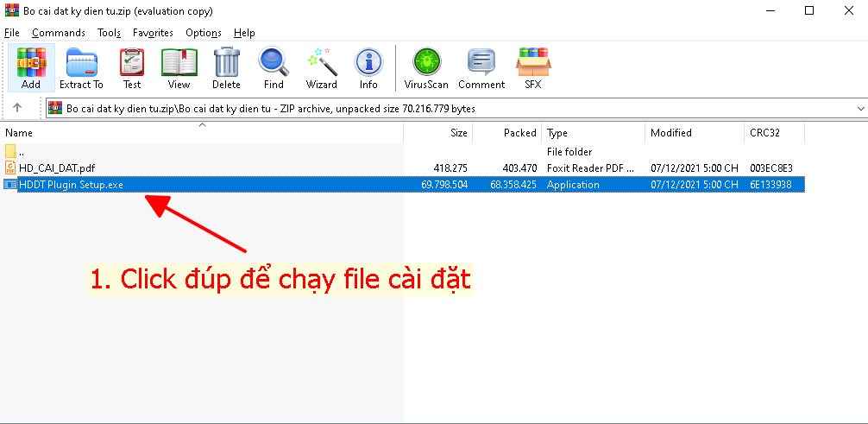
Task: Click the CRC32 value 6E133938
Action: click(771, 185)
